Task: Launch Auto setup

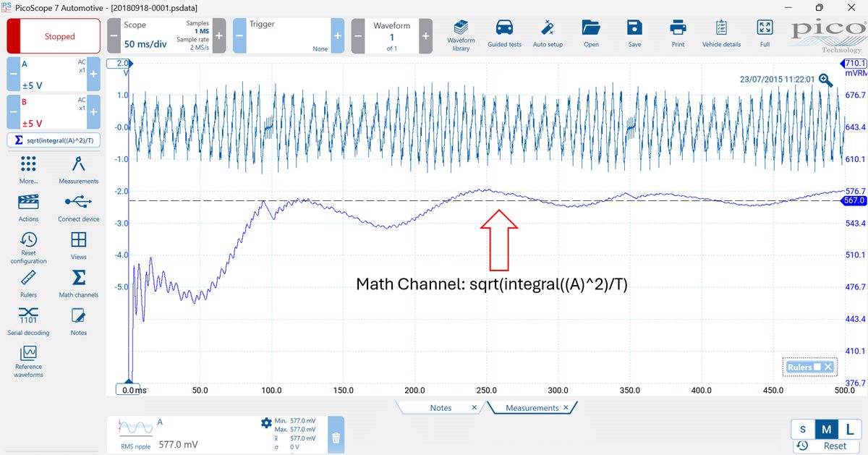Action: (x=548, y=35)
